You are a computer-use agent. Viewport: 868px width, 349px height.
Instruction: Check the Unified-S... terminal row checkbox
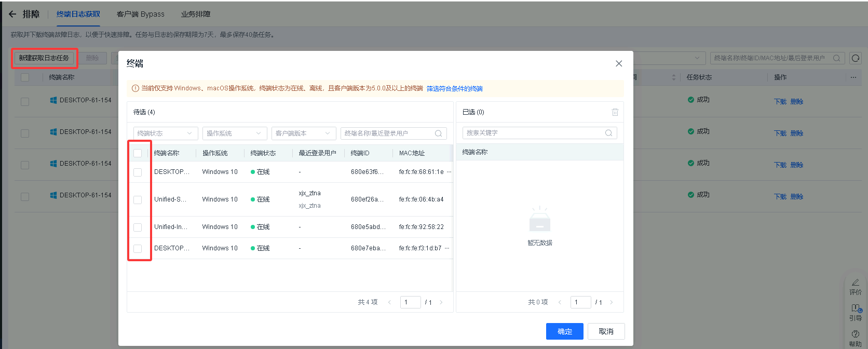pos(138,200)
